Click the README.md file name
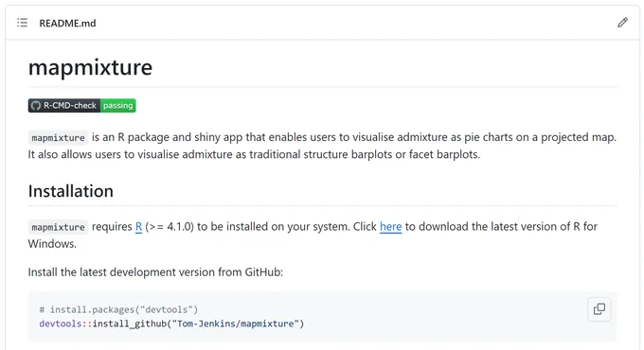 67,24
